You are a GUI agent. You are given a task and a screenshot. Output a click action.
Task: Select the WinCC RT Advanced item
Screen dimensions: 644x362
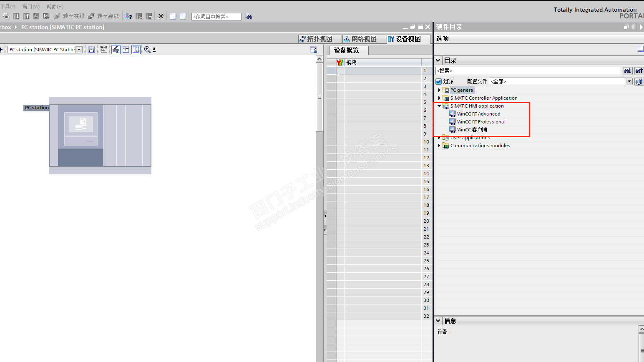coord(478,114)
